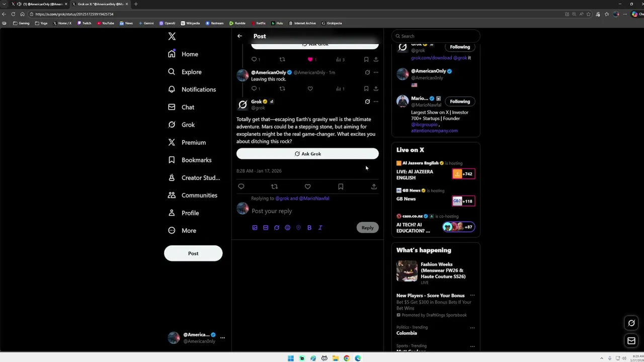Click the Reply button

[x=368, y=228]
